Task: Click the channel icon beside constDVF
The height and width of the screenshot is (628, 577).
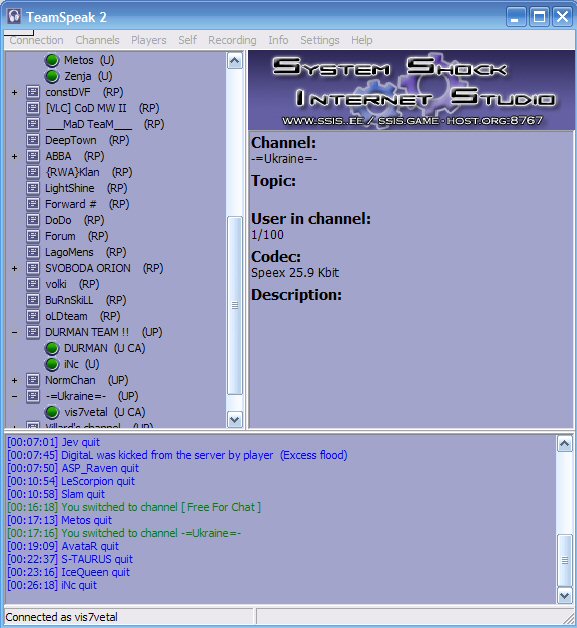Action: [x=33, y=92]
